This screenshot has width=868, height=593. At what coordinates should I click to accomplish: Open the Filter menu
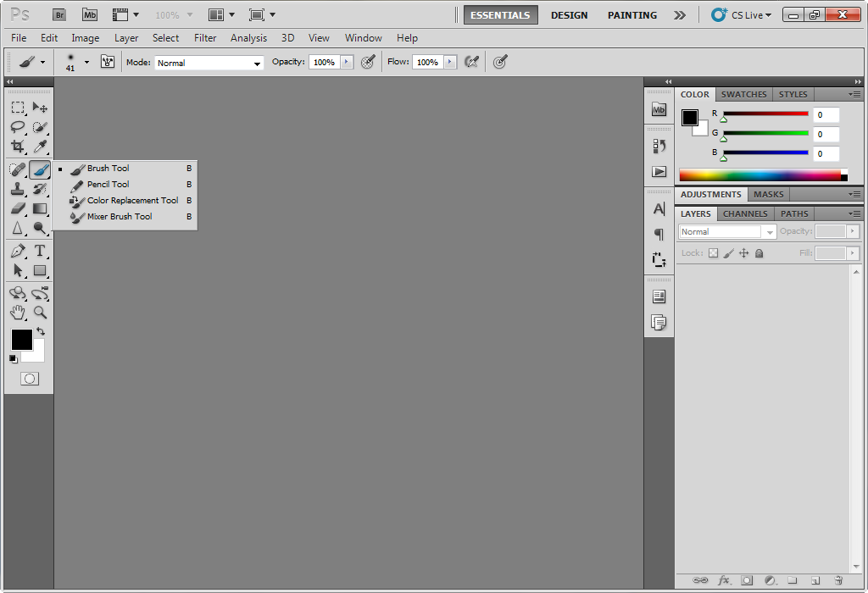coord(205,38)
